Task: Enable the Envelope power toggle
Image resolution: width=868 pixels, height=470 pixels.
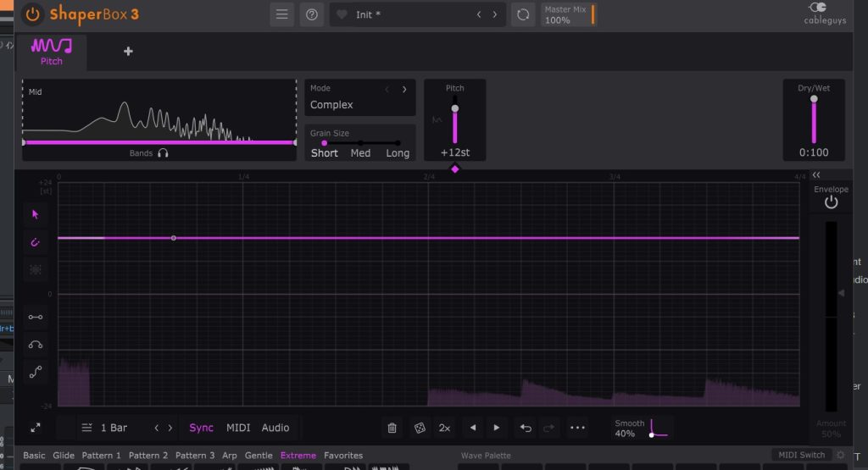Action: point(831,202)
